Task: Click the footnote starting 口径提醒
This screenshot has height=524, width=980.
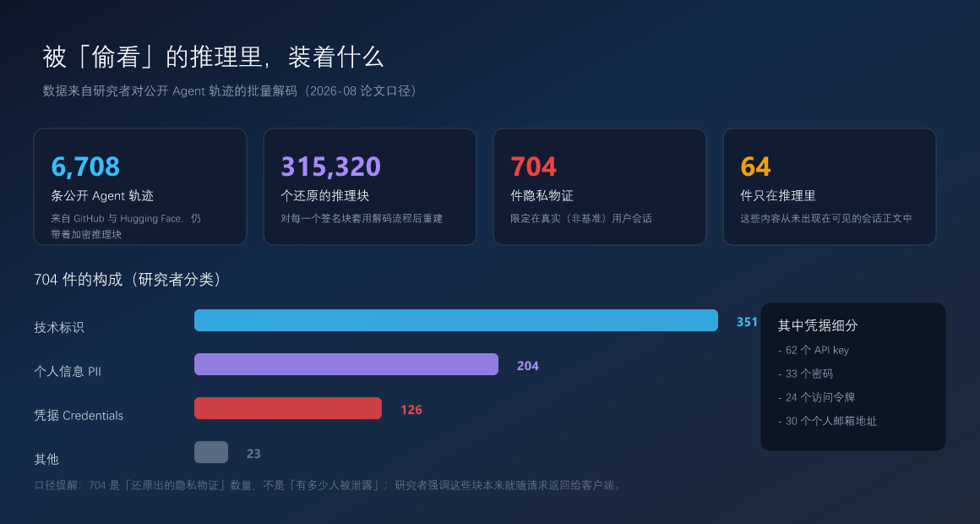Action: (328, 485)
